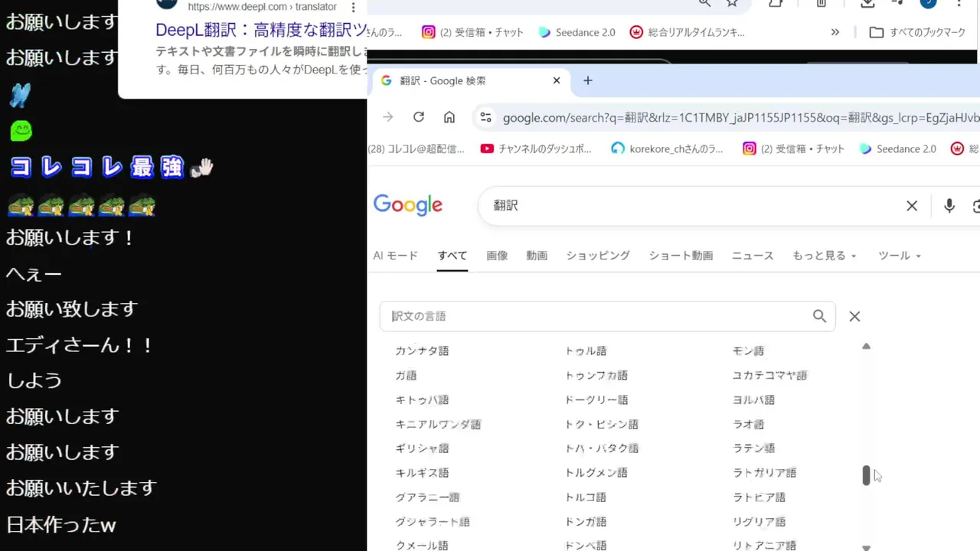980x551 pixels.
Task: Select キニアルワンダ語 language
Action: (x=438, y=424)
